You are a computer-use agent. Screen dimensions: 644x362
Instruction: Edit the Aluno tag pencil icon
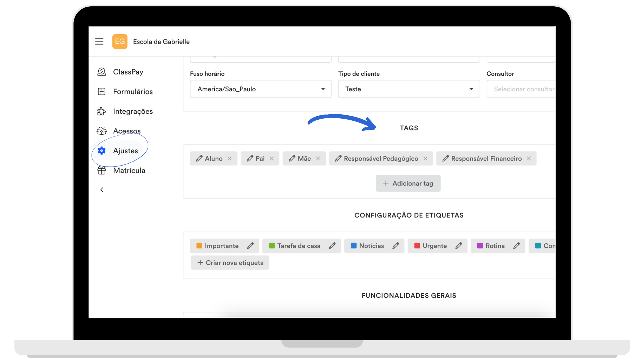click(x=199, y=159)
